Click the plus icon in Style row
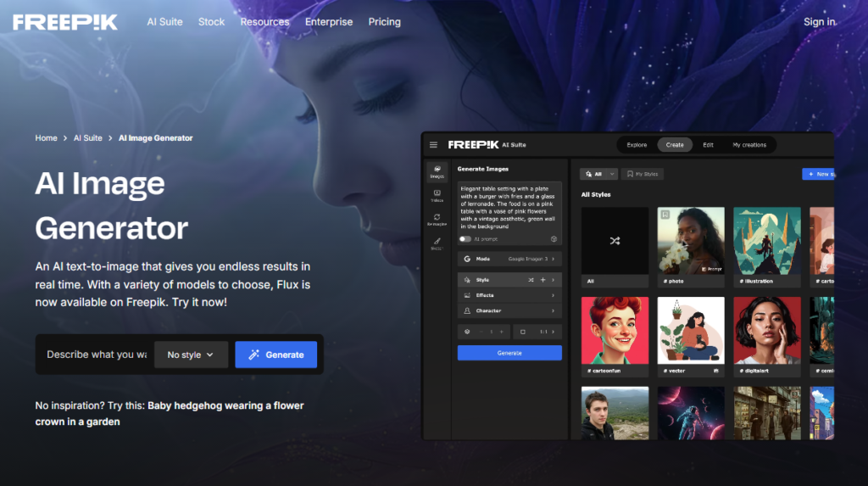Viewport: 868px width, 486px height. pyautogui.click(x=542, y=280)
